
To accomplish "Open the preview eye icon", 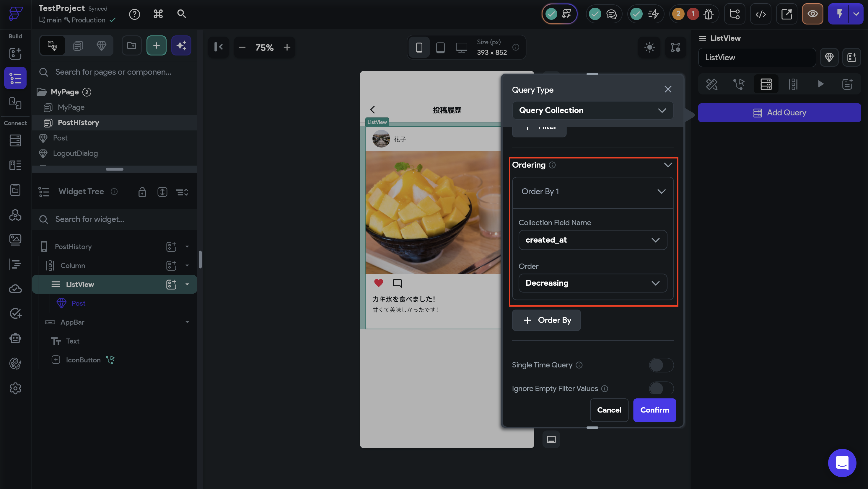I will [812, 14].
